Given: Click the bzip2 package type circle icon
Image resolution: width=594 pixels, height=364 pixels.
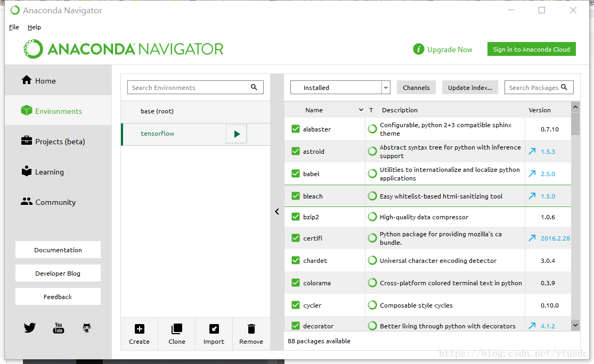Looking at the screenshot, I should (372, 217).
